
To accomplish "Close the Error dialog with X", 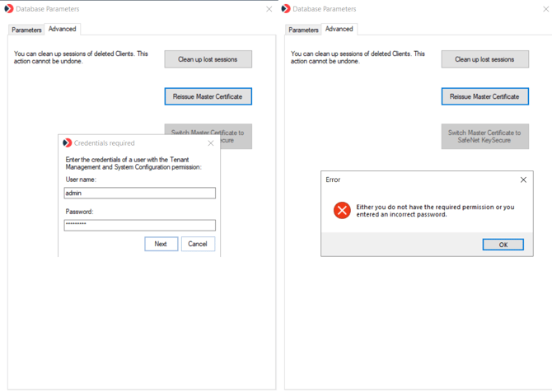I will pyautogui.click(x=523, y=180).
